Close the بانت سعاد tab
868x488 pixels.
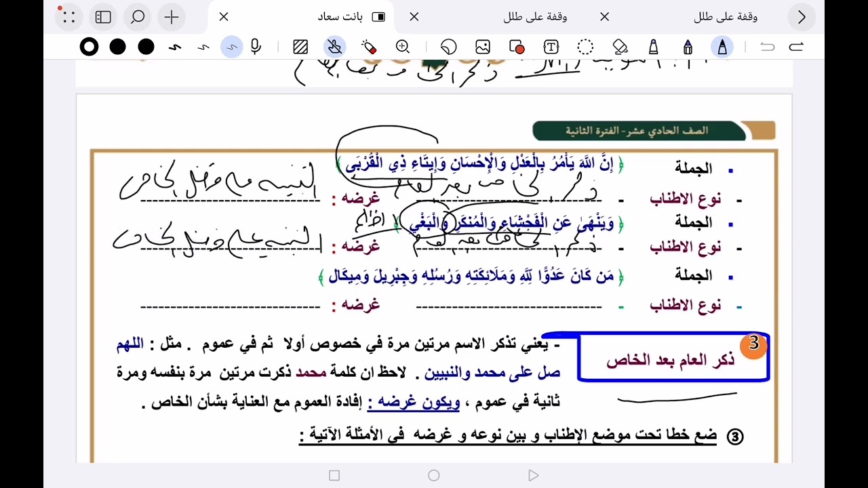pyautogui.click(x=224, y=17)
